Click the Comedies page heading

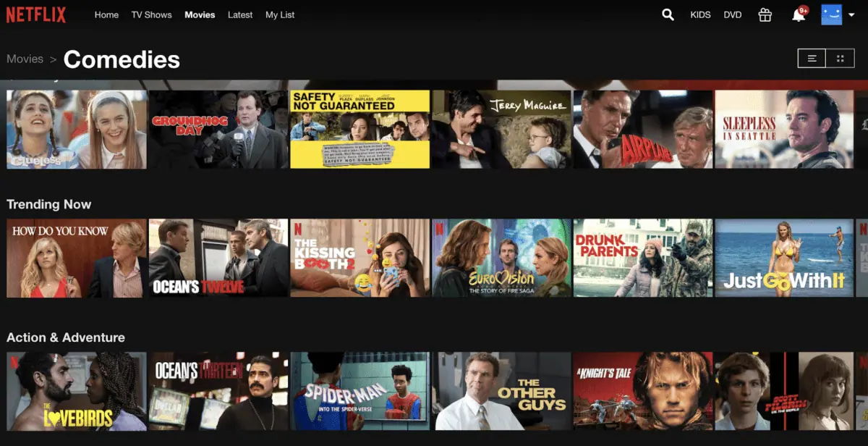(122, 59)
